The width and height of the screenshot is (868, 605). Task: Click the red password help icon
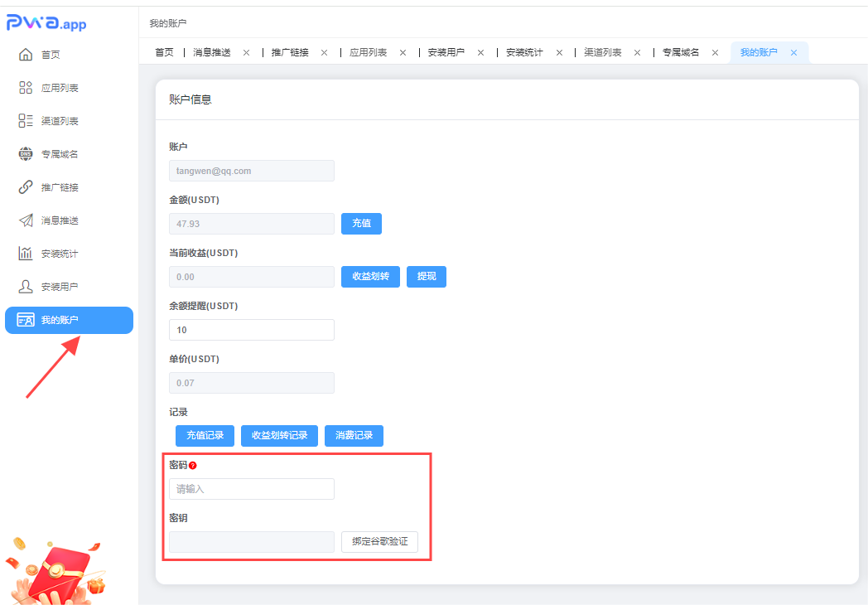[193, 466]
